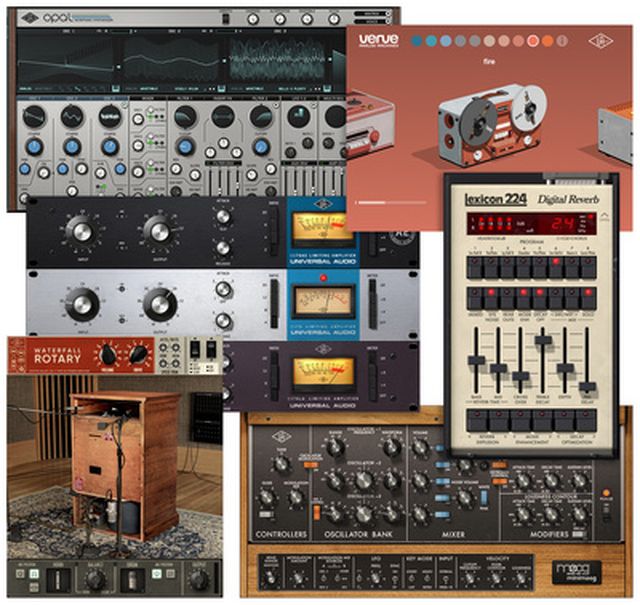Toggle lit Lexicon program button 6
The image size is (640, 605).
click(x=556, y=267)
